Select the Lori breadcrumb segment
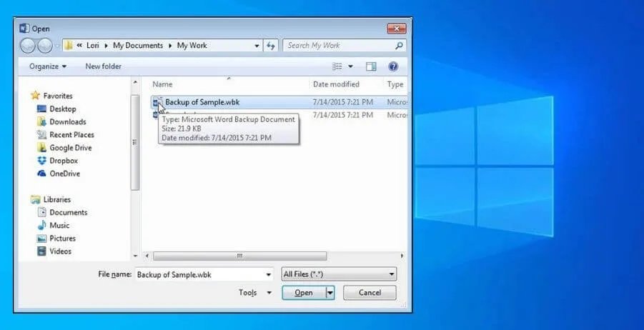This screenshot has height=330, width=644. pyautogui.click(x=93, y=46)
